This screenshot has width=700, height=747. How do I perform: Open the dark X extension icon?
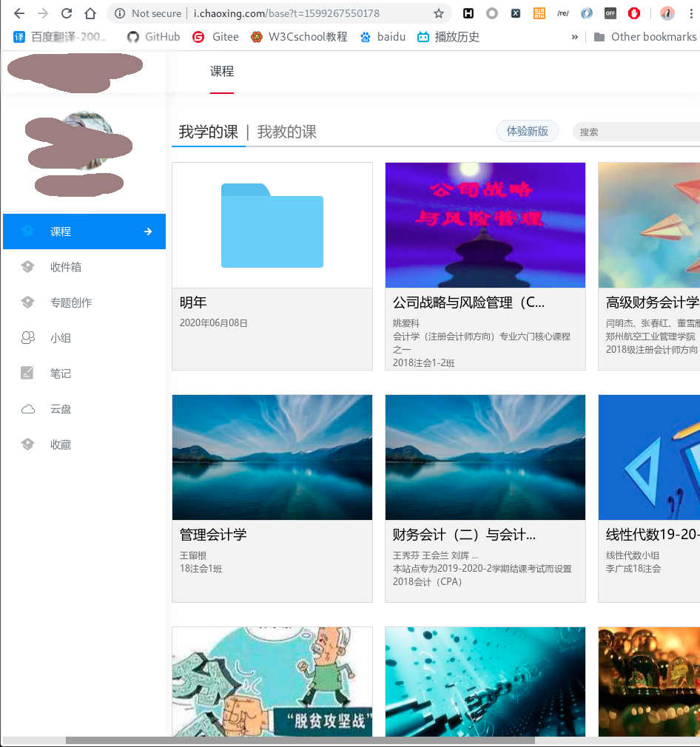(516, 13)
